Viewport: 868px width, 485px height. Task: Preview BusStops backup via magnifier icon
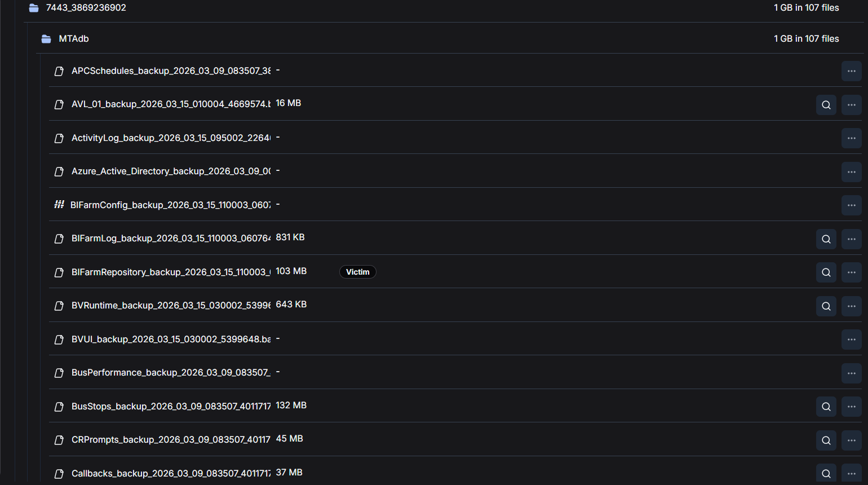(x=826, y=407)
